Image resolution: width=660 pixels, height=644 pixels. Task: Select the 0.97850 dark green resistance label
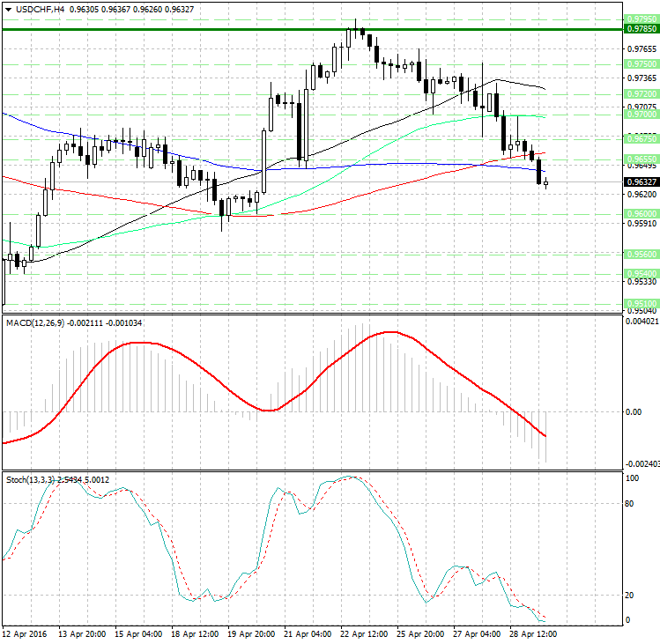point(640,29)
